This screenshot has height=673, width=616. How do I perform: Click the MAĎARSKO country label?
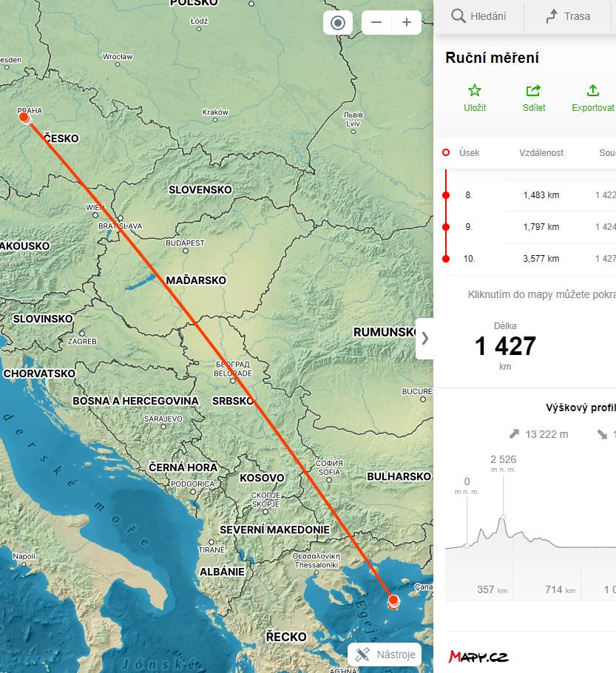196,280
